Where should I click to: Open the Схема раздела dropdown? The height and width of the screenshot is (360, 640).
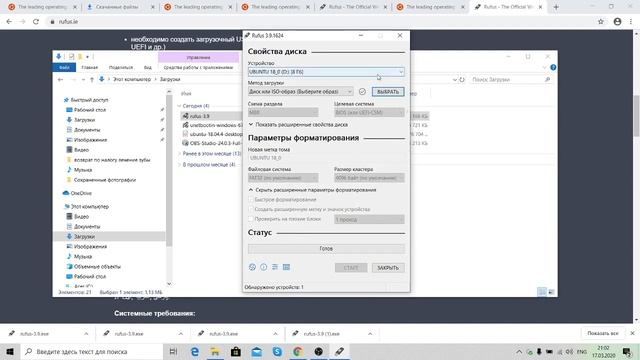click(283, 112)
